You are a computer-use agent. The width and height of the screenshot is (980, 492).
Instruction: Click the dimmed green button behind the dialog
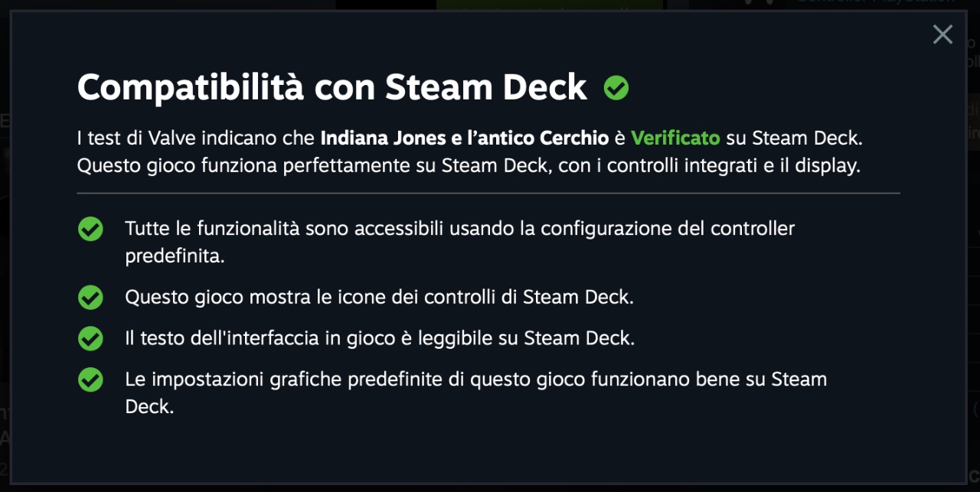550,5
